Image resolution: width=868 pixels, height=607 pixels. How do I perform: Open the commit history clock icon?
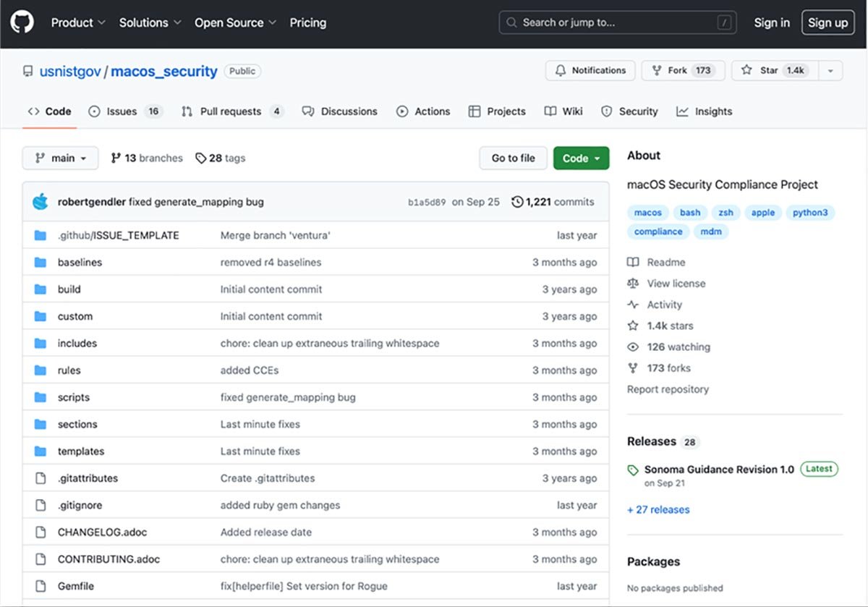516,202
